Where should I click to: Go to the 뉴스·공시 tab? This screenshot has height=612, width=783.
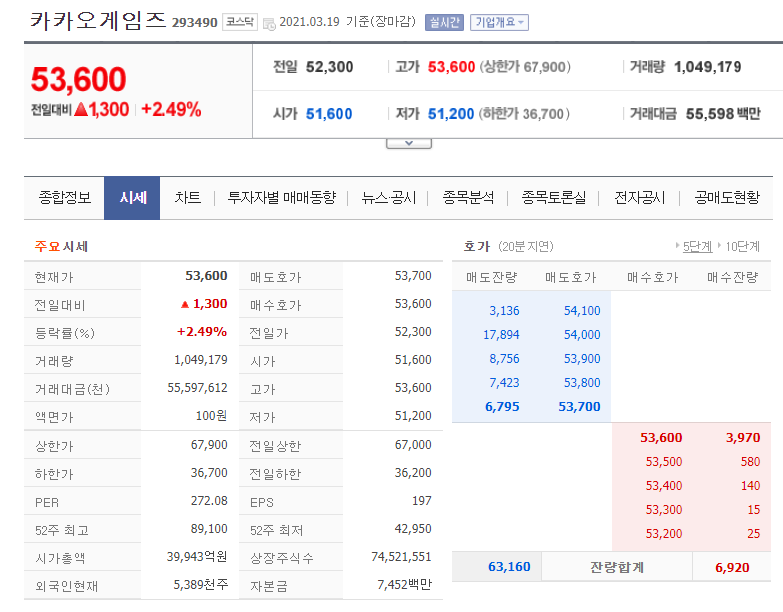389,198
